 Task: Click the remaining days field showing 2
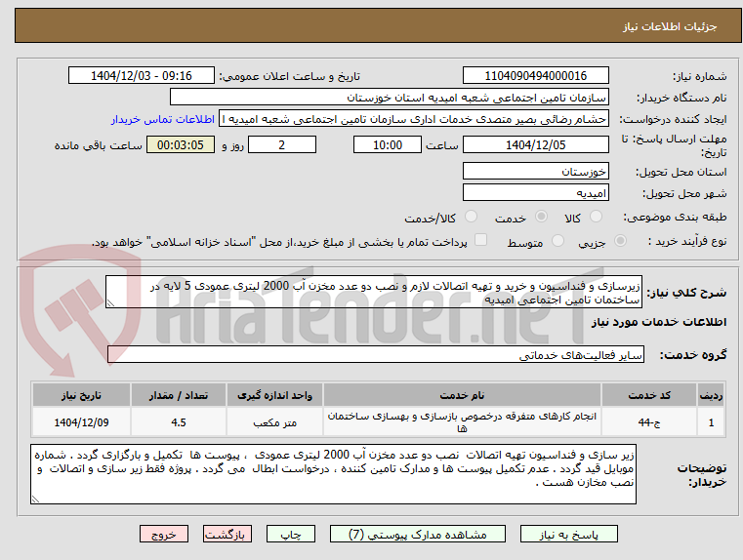tap(282, 144)
